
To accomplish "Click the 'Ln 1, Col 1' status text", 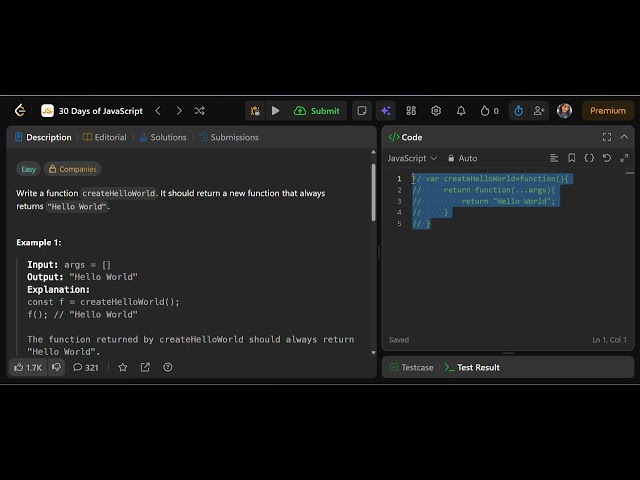I will 609,340.
